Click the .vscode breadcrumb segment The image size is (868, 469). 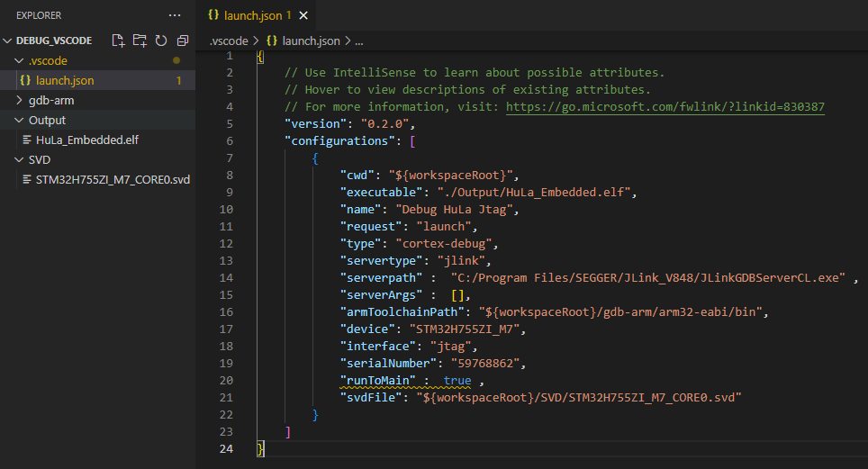(229, 41)
